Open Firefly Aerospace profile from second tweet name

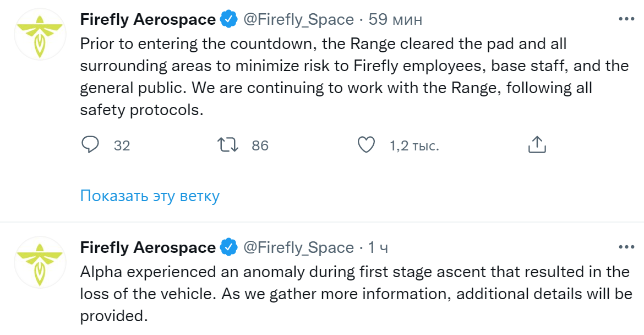tap(148, 248)
